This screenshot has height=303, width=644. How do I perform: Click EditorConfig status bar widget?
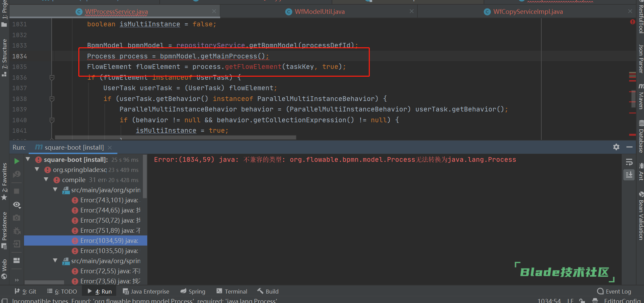click(622, 300)
